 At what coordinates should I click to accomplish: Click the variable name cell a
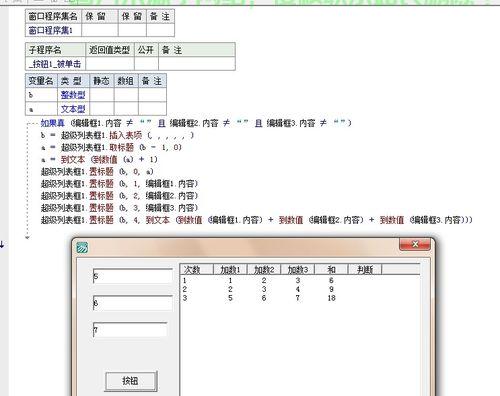(x=41, y=109)
